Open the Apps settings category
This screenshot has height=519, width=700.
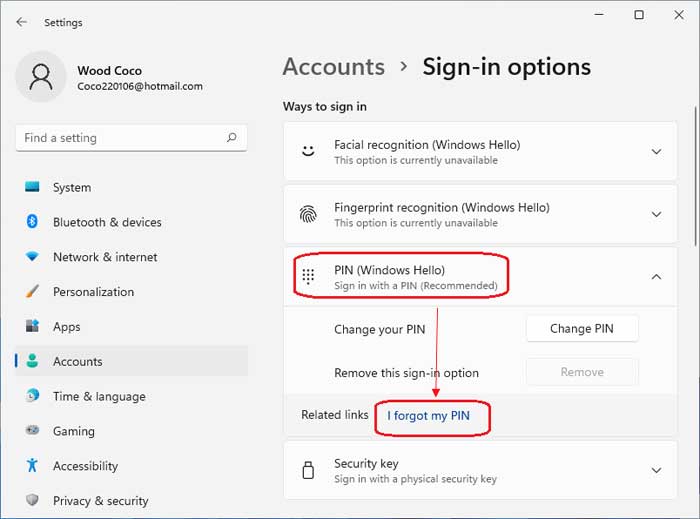tap(131, 326)
